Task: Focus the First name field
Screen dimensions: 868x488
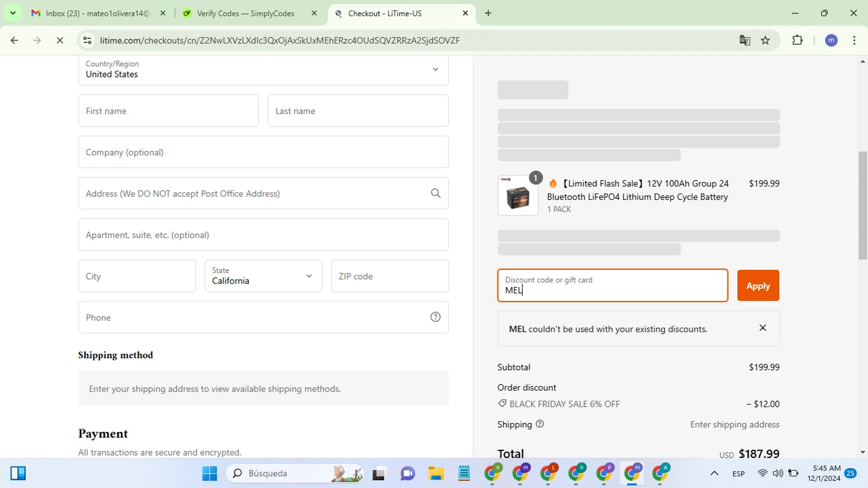Action: point(168,111)
